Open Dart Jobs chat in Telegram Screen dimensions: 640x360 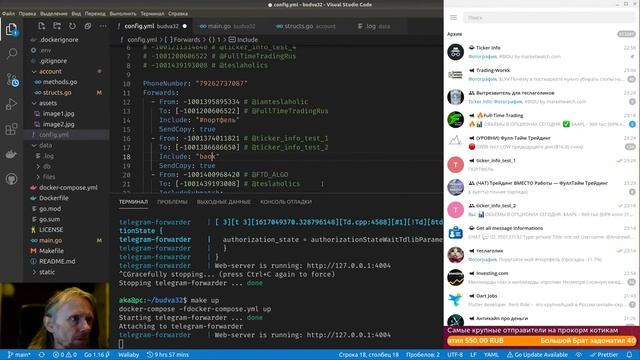point(542,300)
